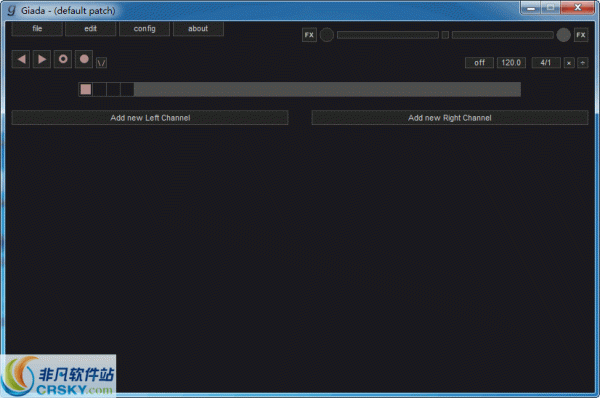The height and width of the screenshot is (398, 600).
Task: Toggle the metronome icon
Action: point(101,63)
